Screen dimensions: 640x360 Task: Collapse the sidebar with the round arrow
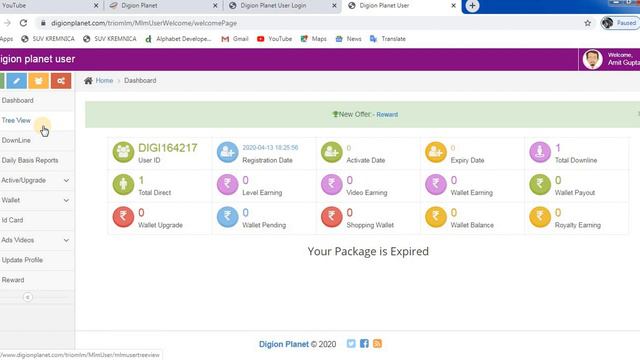tap(28, 297)
